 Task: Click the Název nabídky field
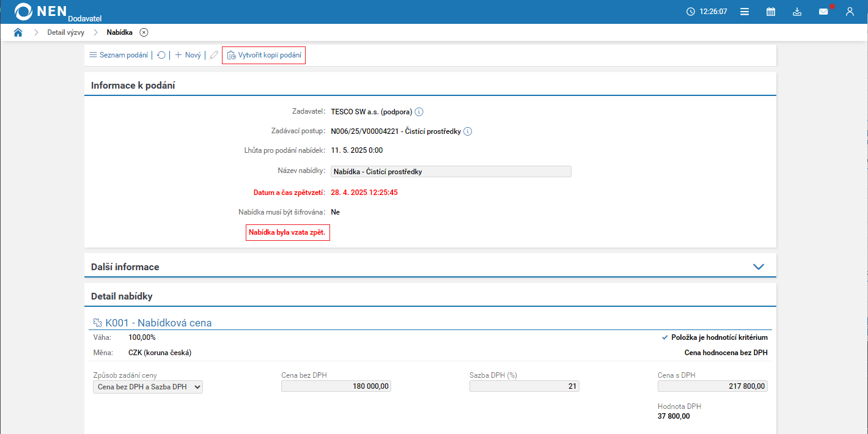[x=451, y=172]
